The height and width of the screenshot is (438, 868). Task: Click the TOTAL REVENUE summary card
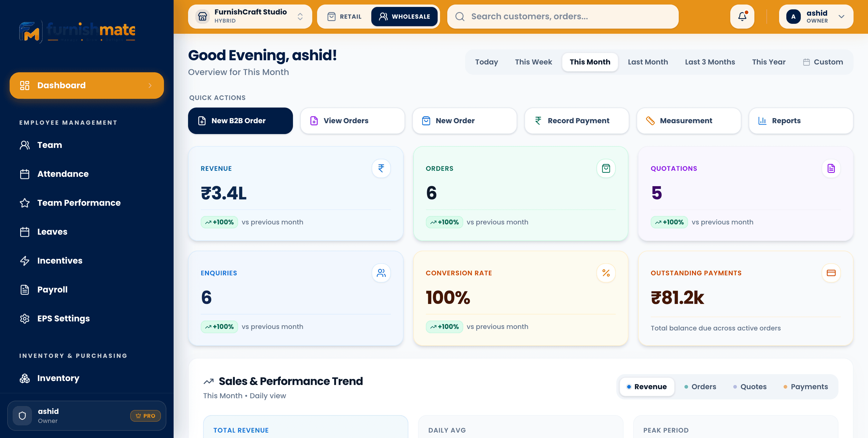coord(306,427)
